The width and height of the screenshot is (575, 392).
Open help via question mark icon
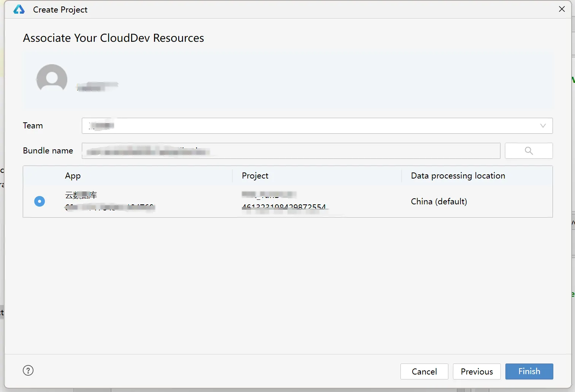(28, 370)
